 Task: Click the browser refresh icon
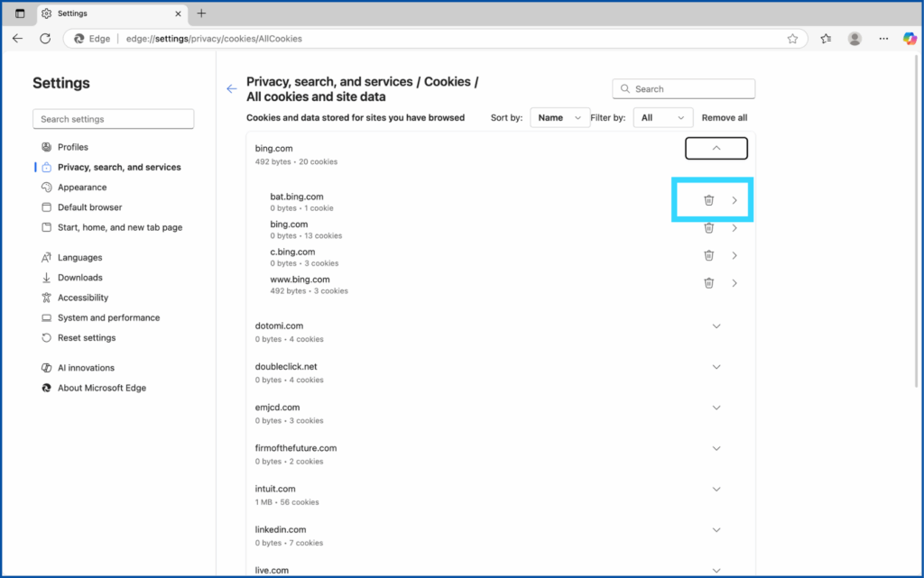pyautogui.click(x=45, y=39)
